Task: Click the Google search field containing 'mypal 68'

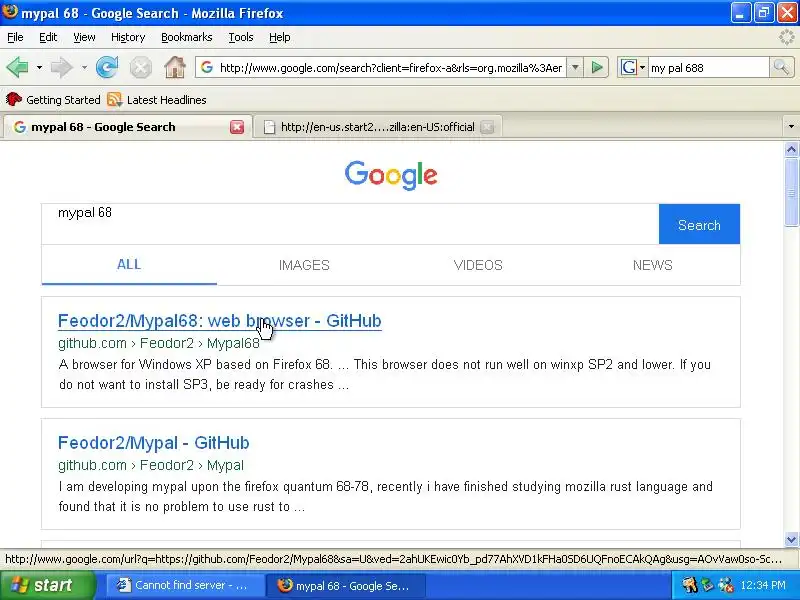Action: pyautogui.click(x=350, y=224)
